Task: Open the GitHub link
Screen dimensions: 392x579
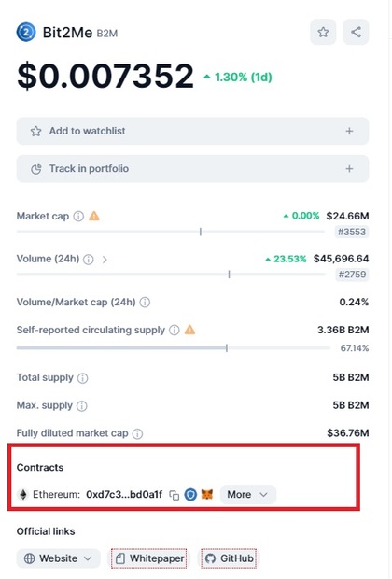Action: click(x=230, y=558)
